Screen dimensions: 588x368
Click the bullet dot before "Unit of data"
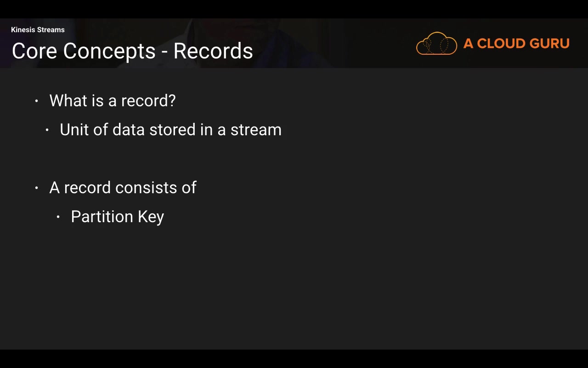[x=47, y=130]
